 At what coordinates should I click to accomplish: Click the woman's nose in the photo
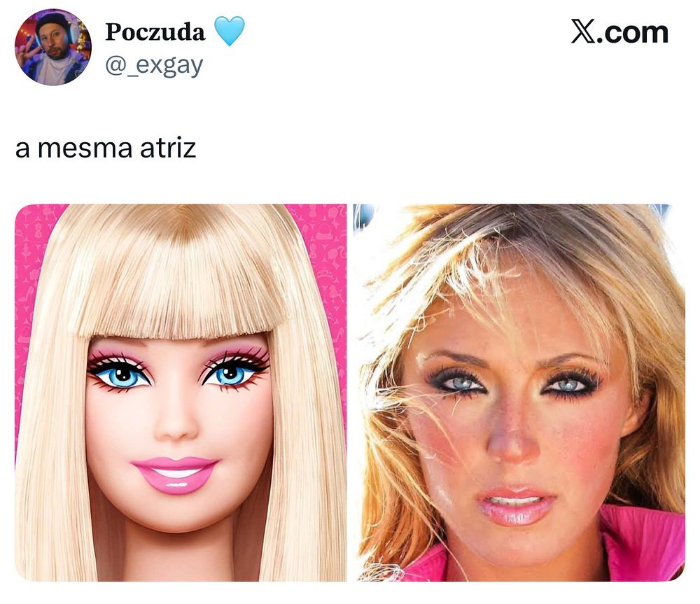(x=513, y=443)
